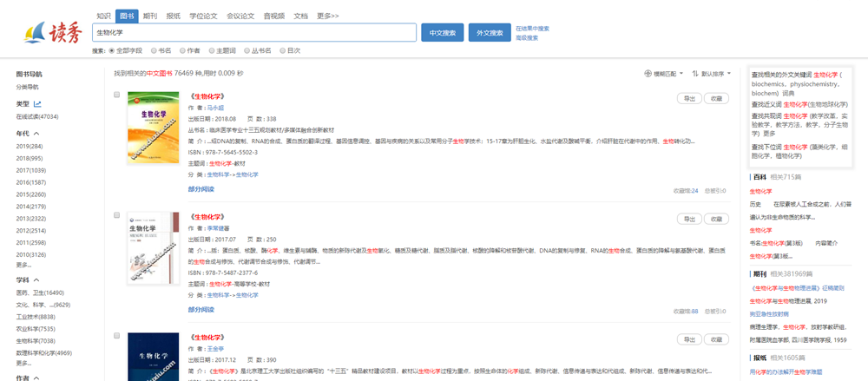Check the box for 王全亭's book
Screen dimensions: 868x381
117,336
